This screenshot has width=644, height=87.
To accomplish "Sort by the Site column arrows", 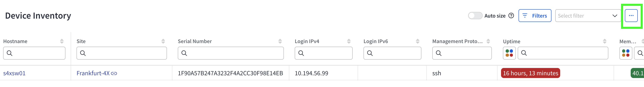I will [x=163, y=41].
